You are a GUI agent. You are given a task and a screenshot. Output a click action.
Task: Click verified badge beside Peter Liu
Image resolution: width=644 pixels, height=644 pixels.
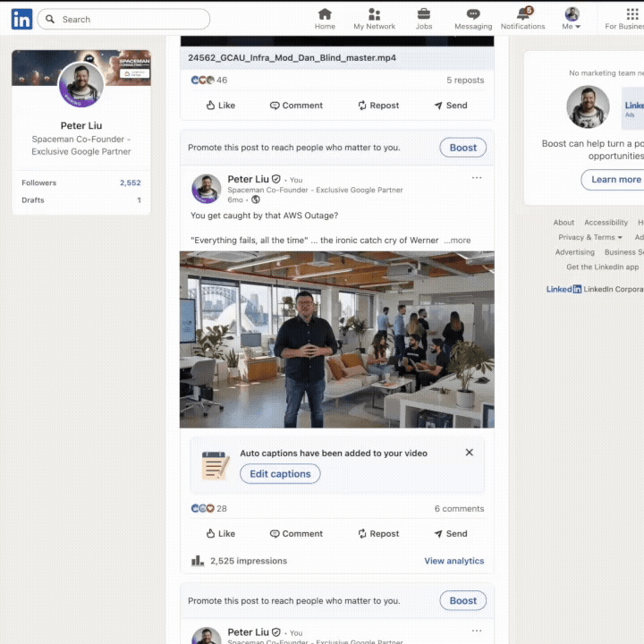click(276, 179)
